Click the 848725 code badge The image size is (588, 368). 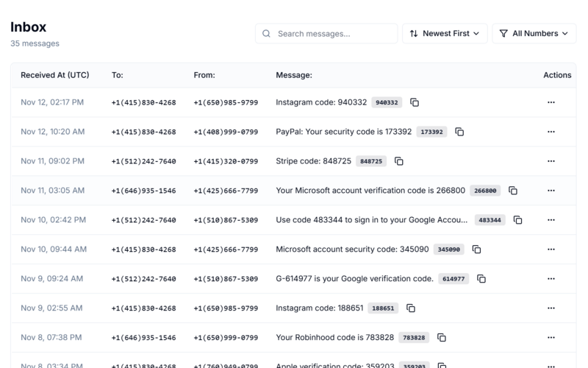(371, 161)
